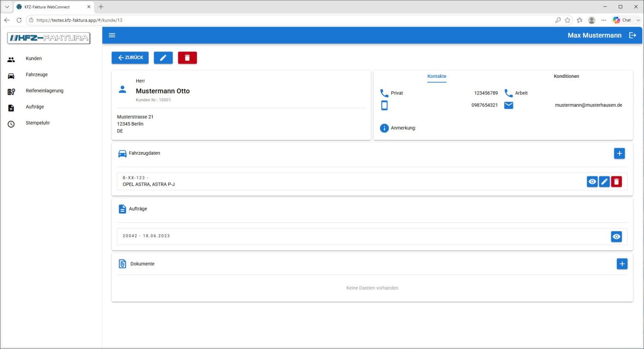Click the Fahrzeugdaten car icon
Screen dimensions: 644x349
click(122, 154)
